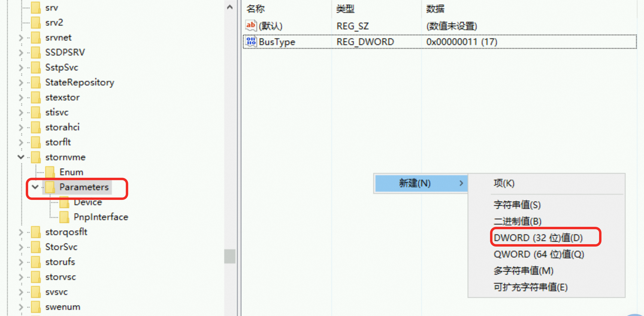Expand the StateRepository registry key
The image size is (644, 316).
click(21, 83)
